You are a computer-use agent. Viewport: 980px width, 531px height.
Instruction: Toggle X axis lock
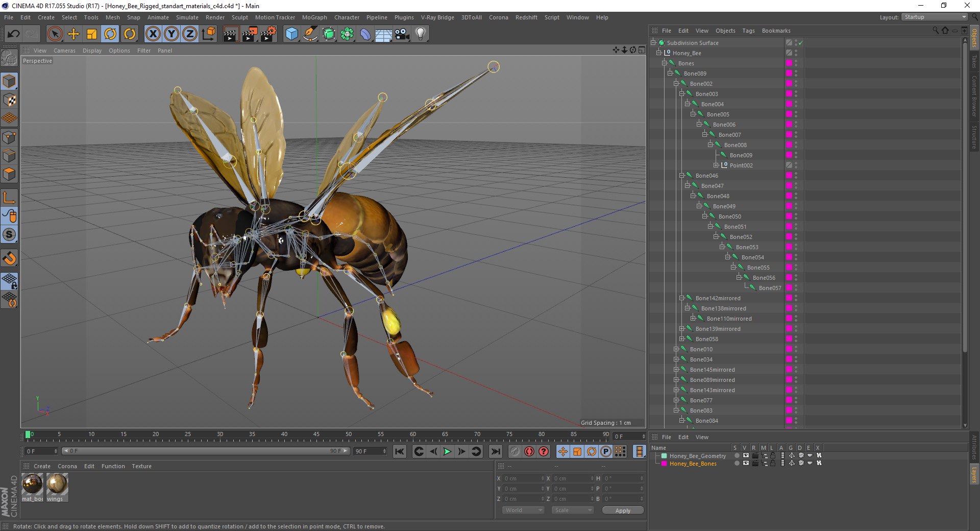(153, 34)
